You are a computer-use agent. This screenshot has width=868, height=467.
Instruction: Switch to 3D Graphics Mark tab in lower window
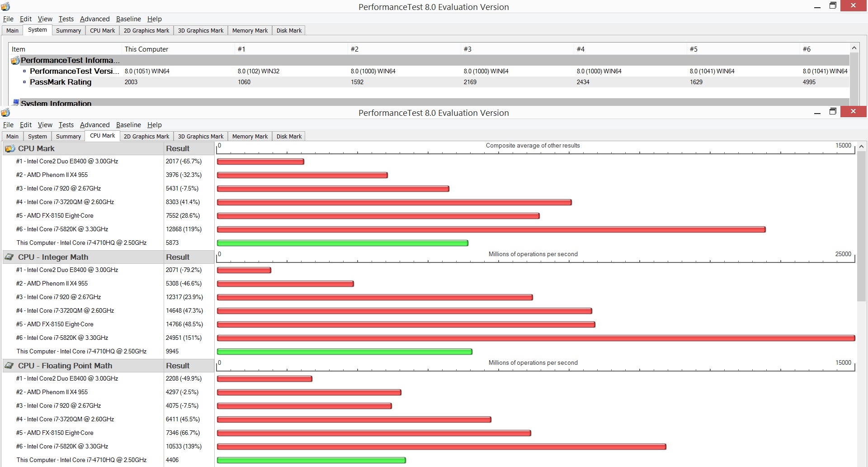(x=201, y=136)
